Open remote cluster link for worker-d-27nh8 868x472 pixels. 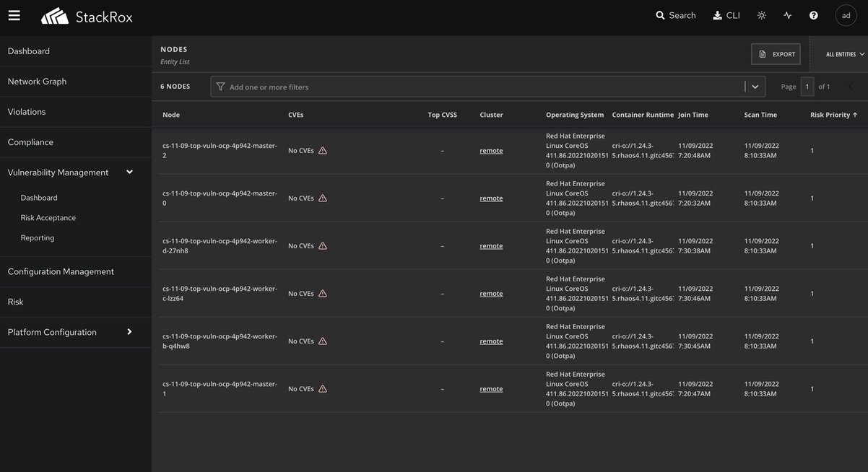491,246
